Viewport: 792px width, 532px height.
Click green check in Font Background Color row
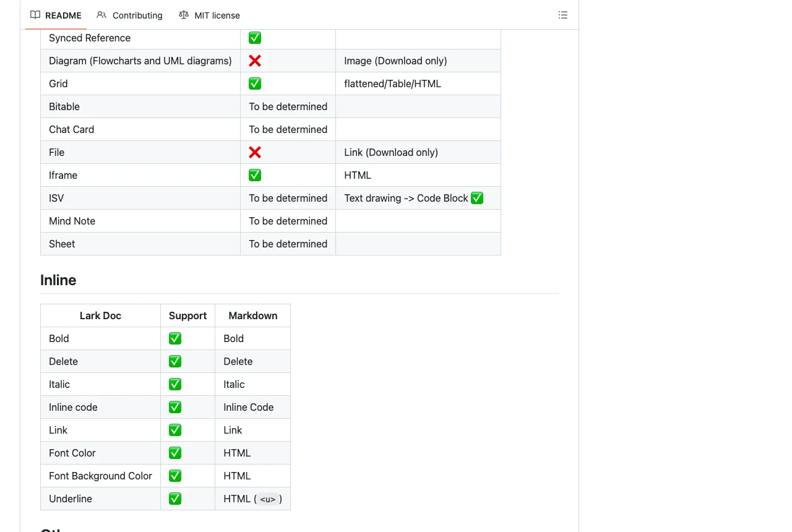(x=175, y=476)
